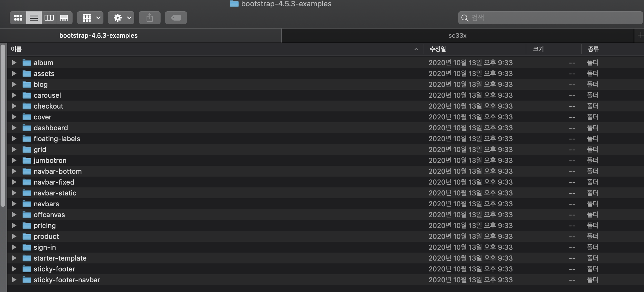The image size is (644, 292).
Task: Expand the blog folder
Action: coord(14,84)
